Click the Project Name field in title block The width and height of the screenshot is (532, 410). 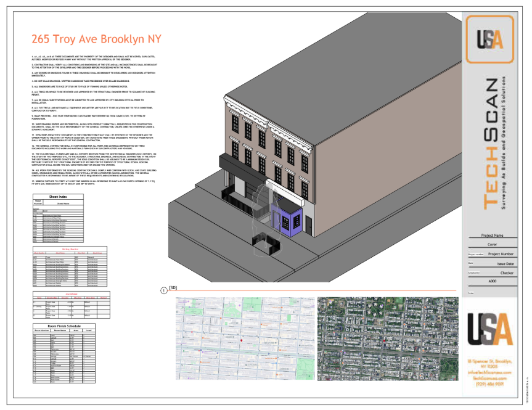(492, 235)
